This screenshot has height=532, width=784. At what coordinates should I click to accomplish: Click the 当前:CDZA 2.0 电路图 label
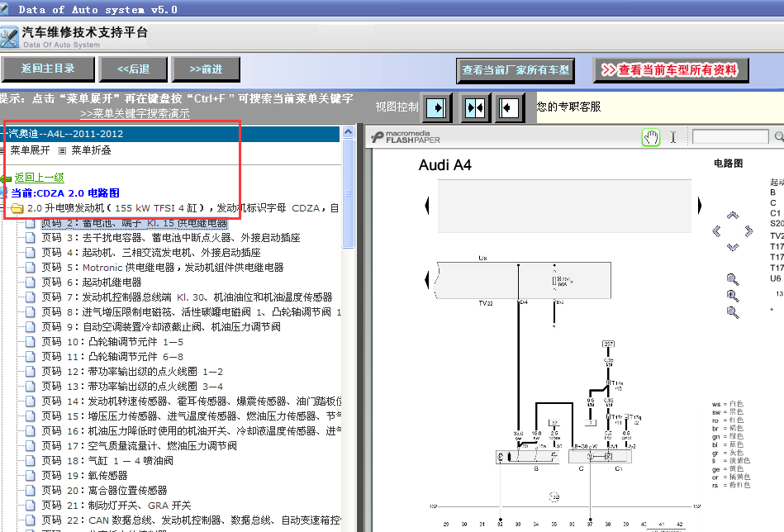pyautogui.click(x=65, y=193)
